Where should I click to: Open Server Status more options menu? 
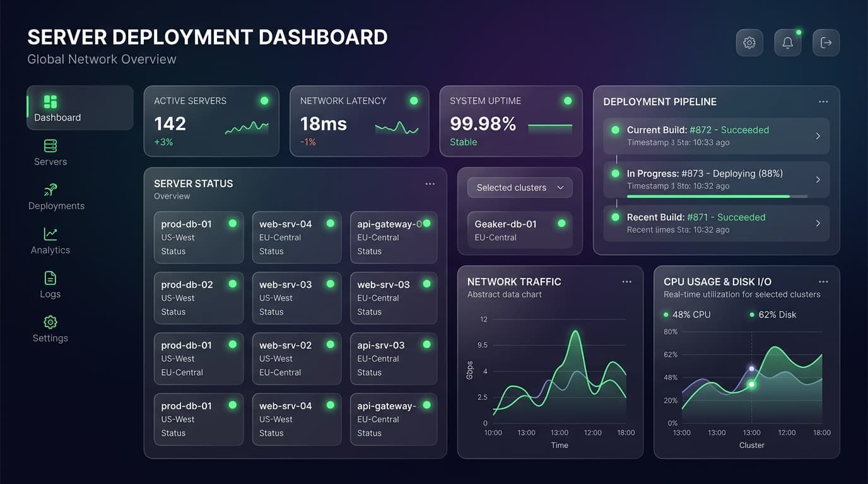(430, 183)
